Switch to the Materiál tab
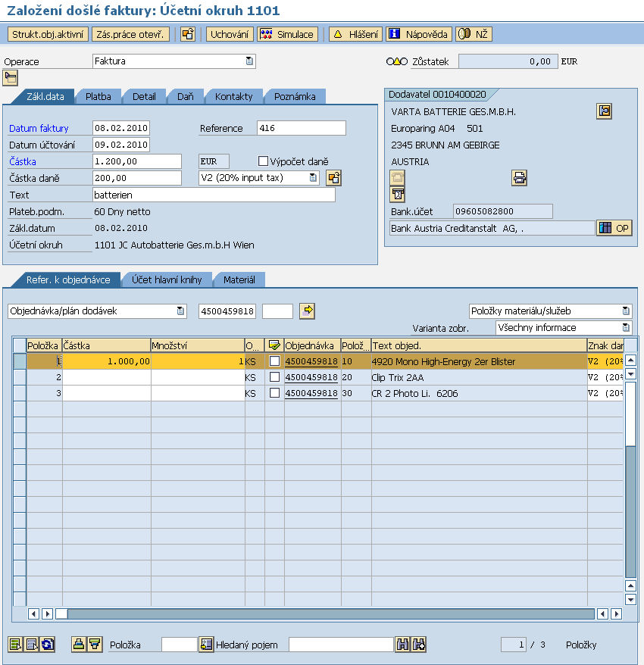Image resolution: width=644 pixels, height=665 pixels. coord(239,279)
